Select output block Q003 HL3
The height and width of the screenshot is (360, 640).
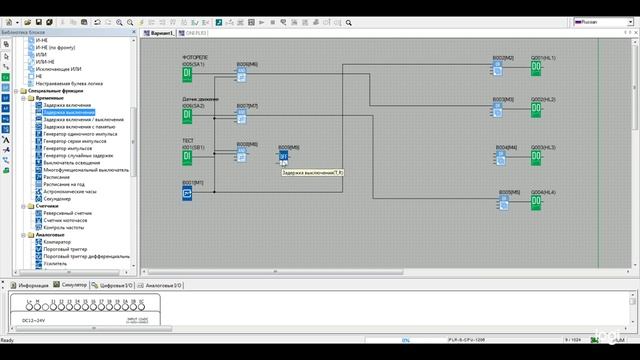pyautogui.click(x=536, y=158)
